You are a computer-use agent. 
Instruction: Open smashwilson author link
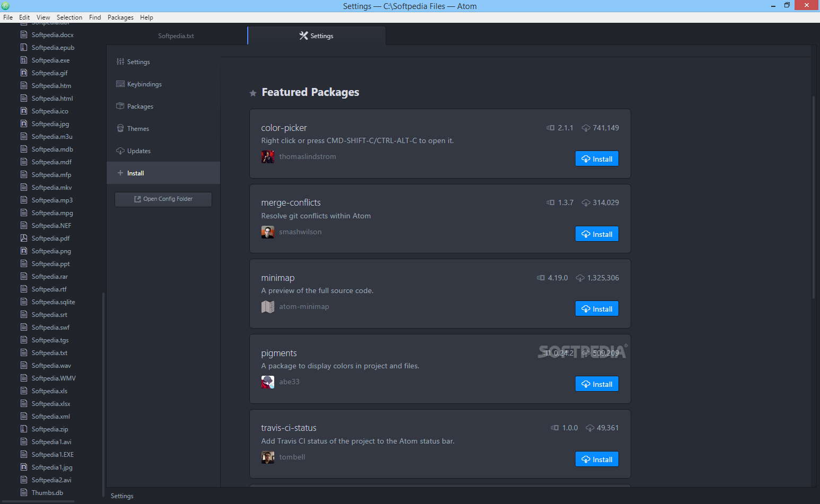[300, 232]
